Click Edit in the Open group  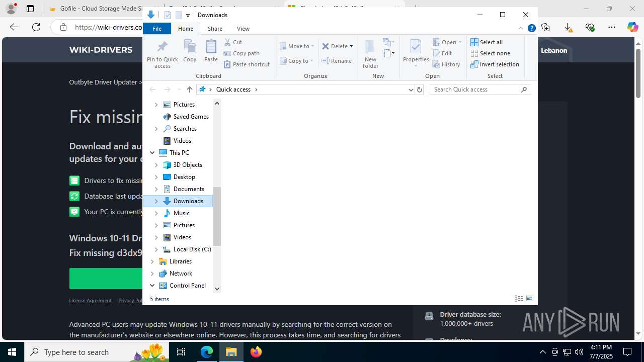442,53
